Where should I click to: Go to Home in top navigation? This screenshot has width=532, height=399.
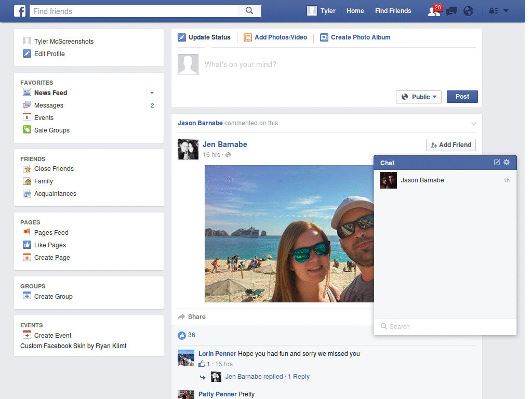[355, 11]
